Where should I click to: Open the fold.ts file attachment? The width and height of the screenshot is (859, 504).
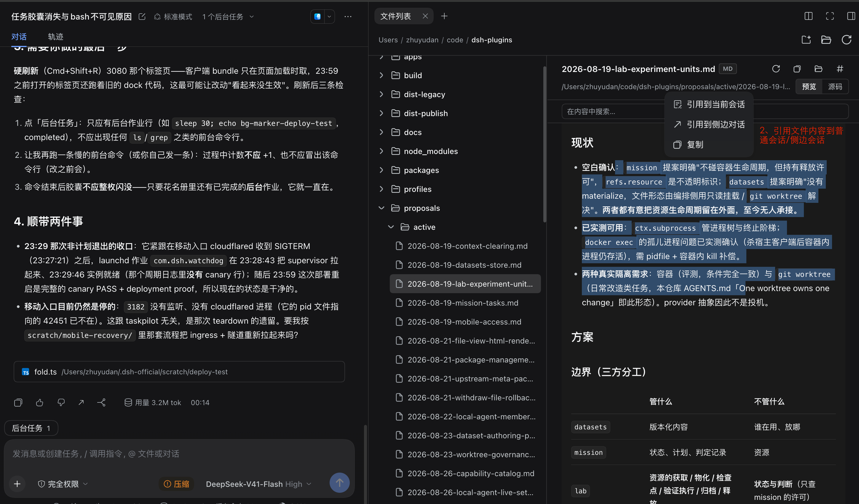pyautogui.click(x=179, y=372)
